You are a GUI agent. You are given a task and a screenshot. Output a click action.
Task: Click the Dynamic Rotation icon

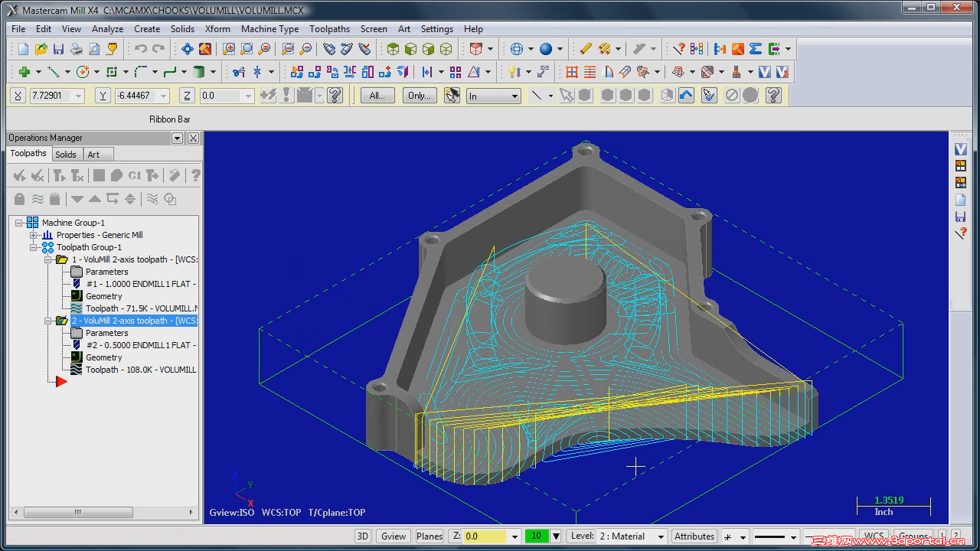[x=329, y=49]
